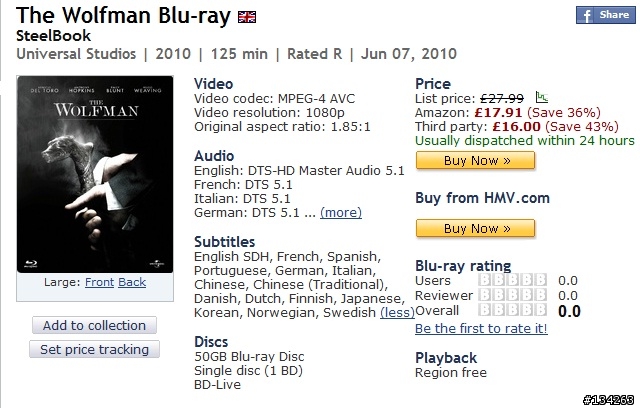This screenshot has height=408, width=640.
Task: Click the UK flag icon beside title
Action: point(246,18)
